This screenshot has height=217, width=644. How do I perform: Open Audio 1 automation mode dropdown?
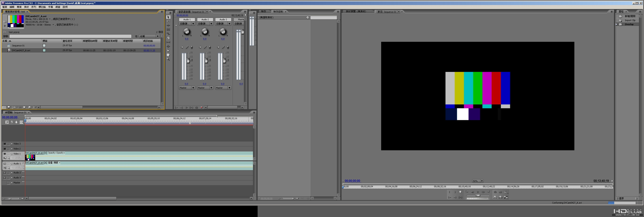click(x=187, y=24)
